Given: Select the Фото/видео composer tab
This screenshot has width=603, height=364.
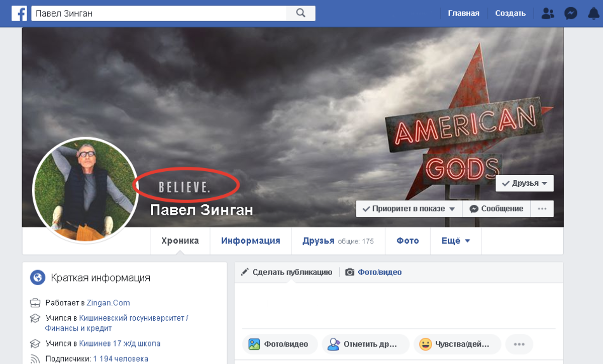Looking at the screenshot, I should 373,272.
